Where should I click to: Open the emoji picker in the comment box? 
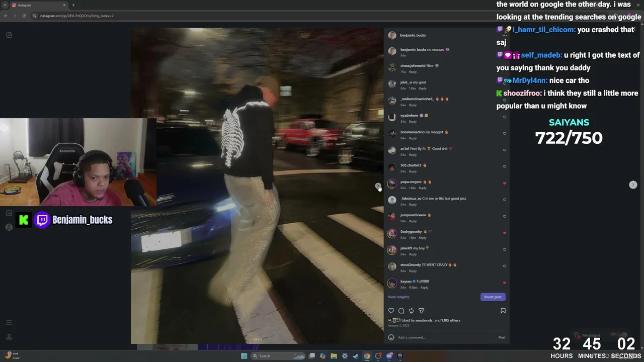(391, 337)
